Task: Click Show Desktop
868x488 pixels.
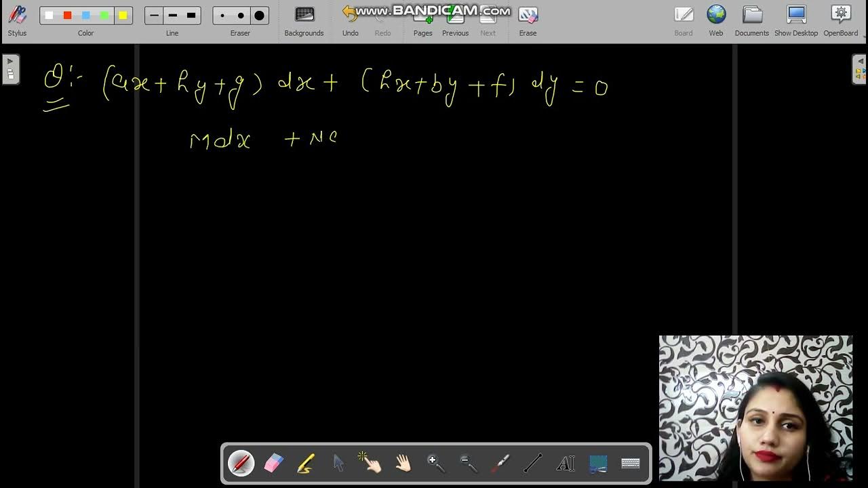Action: pyautogui.click(x=796, y=21)
